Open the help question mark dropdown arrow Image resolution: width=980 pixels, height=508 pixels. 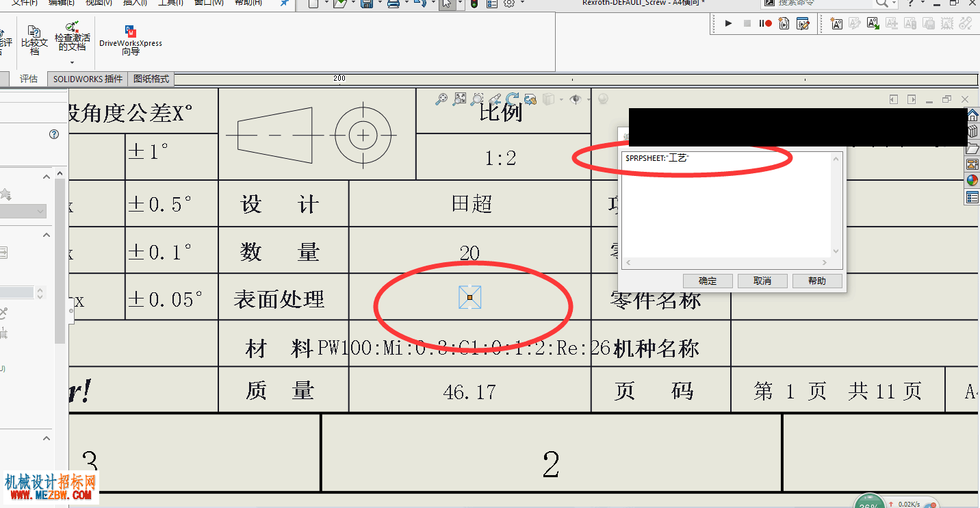921,3
